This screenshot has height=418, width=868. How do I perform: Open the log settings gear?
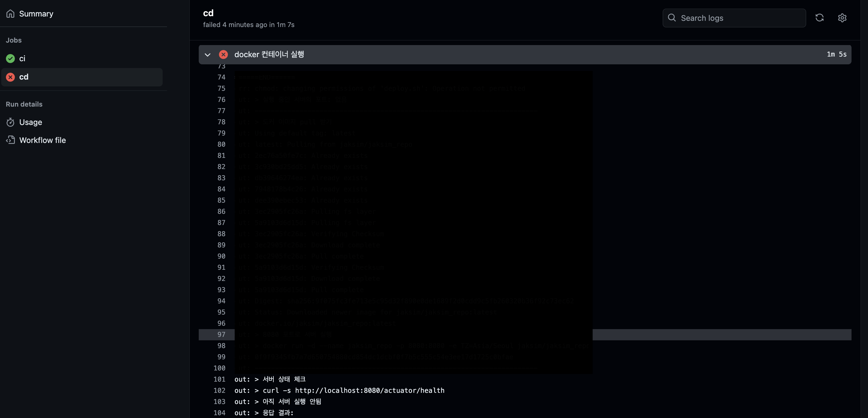pos(842,18)
